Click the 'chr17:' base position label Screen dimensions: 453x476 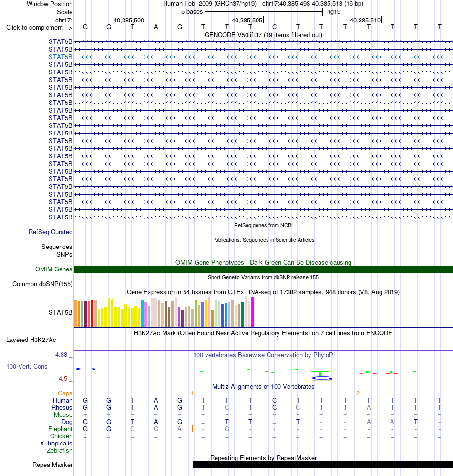click(64, 21)
